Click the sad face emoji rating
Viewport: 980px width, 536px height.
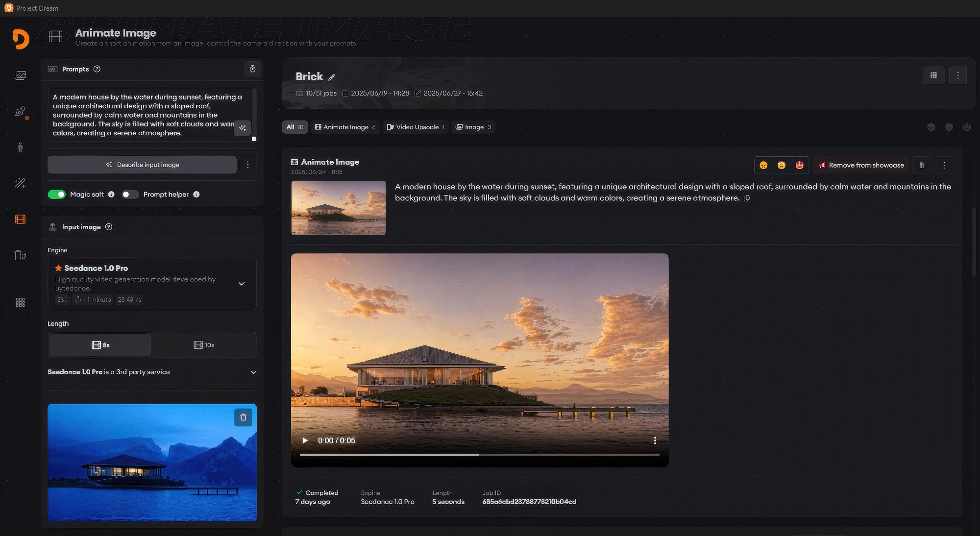point(763,165)
